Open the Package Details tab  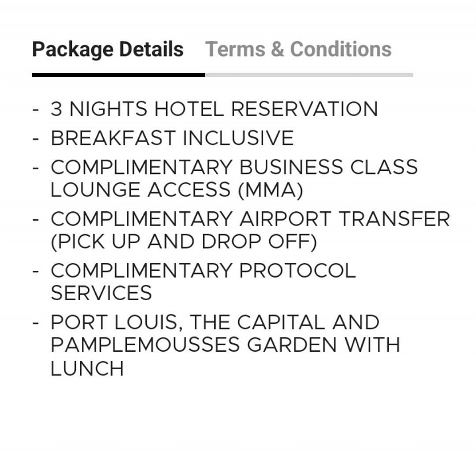[108, 50]
